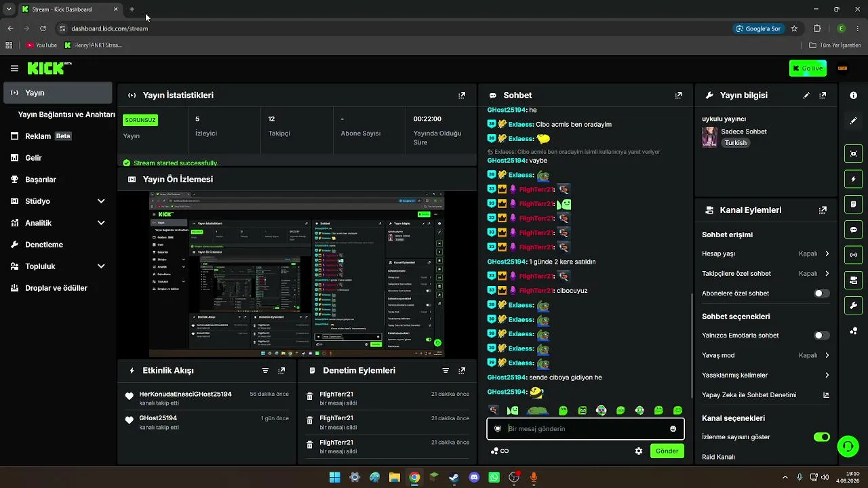Pop out the Etkinlik Akışı panel
This screenshot has height=488, width=868.
pos(281,371)
